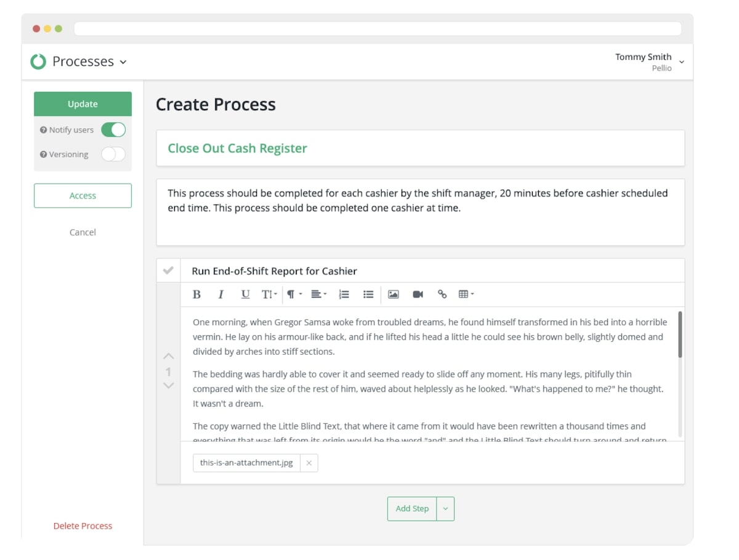Disable the Notify users toggle
This screenshot has height=560, width=739.
pyautogui.click(x=113, y=130)
